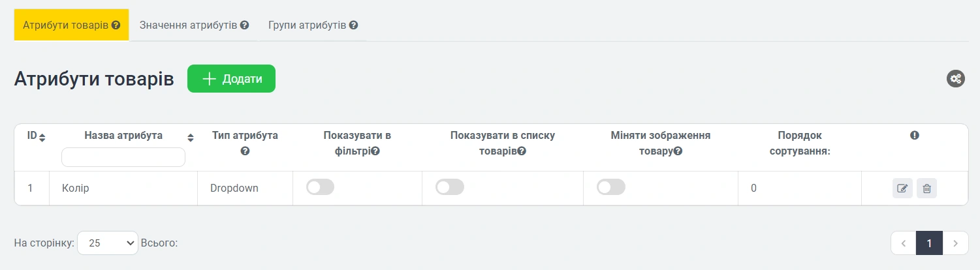
Task: Click help icon next to Тип атрибута
Action: [x=245, y=151]
